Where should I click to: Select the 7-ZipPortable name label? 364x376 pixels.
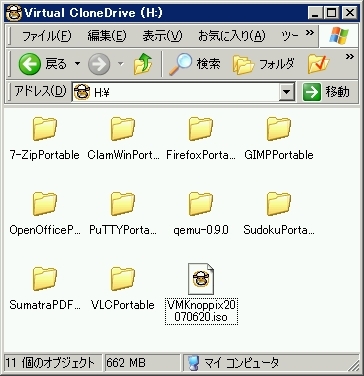click(45, 155)
